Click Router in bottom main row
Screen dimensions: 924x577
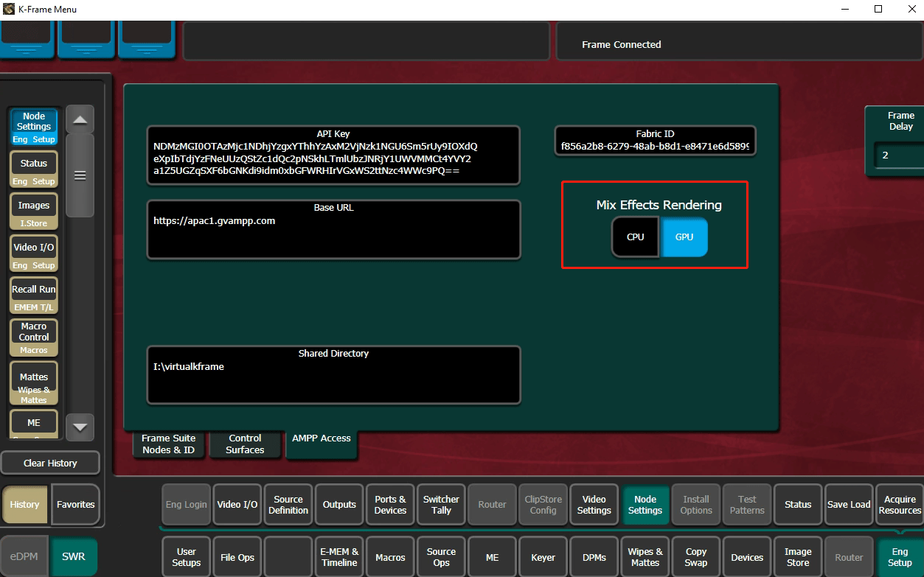849,557
